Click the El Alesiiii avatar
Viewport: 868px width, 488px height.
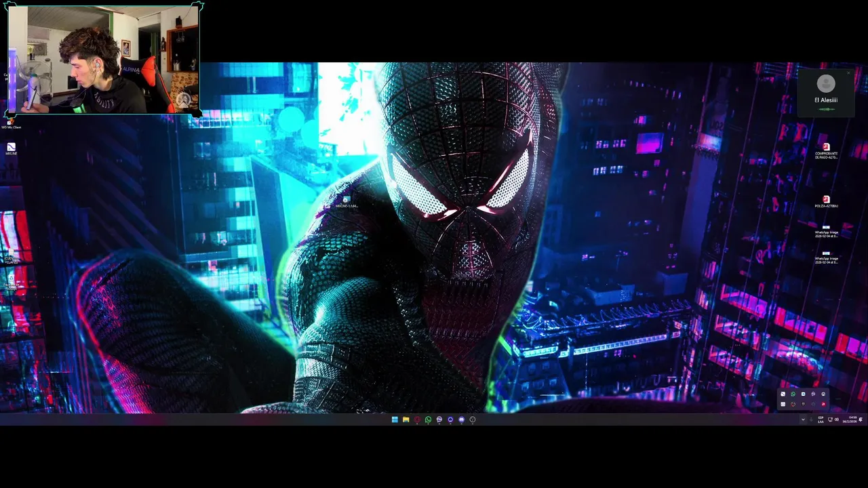[826, 83]
